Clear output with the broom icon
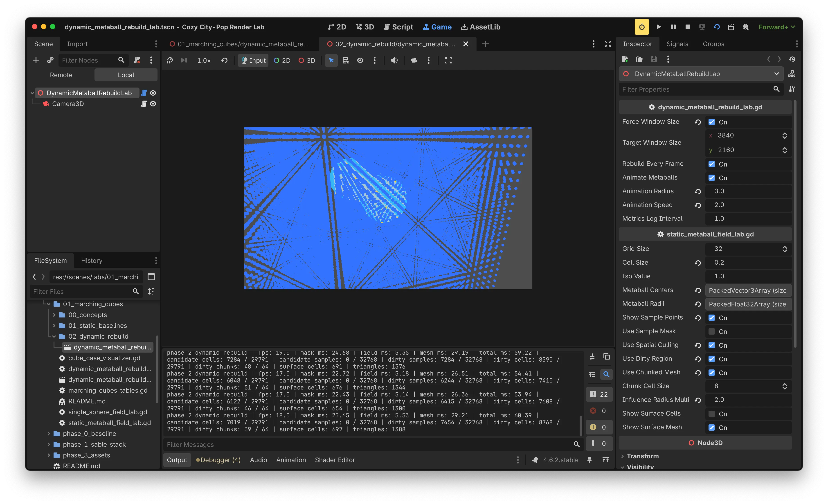 click(x=592, y=356)
